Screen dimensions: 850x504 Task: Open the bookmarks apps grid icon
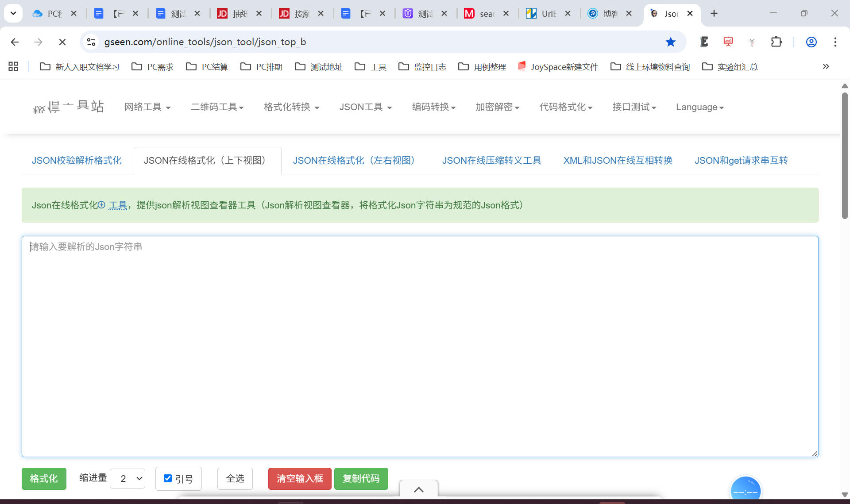13,67
